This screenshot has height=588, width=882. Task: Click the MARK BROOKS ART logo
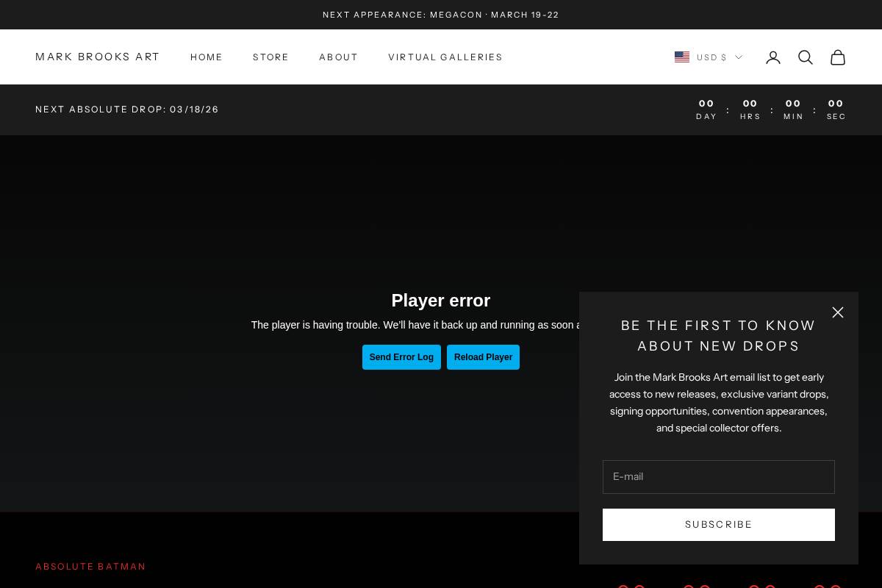coord(98,57)
